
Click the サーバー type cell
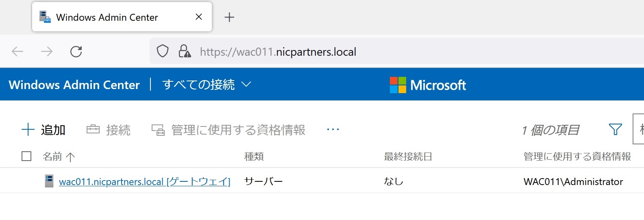point(263,181)
